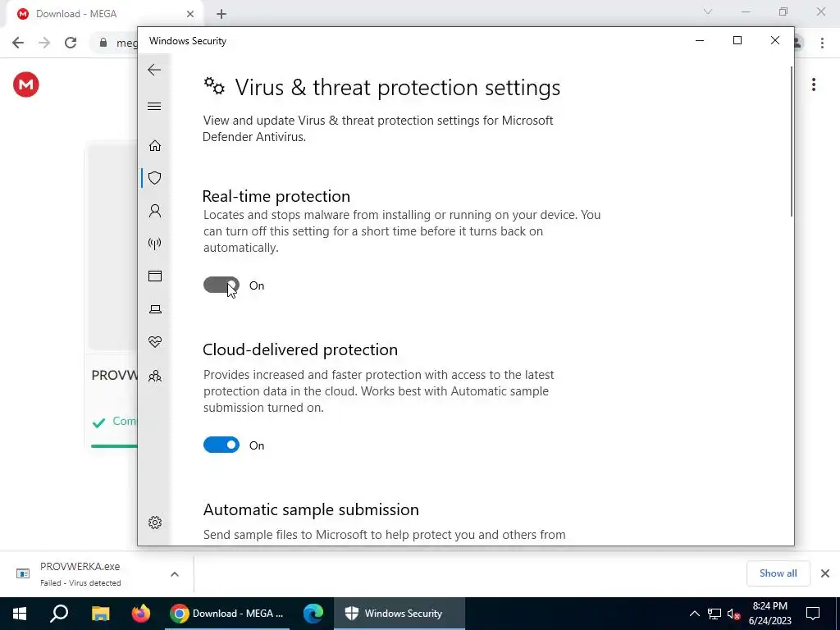Screen dimensions: 840x630
Task: Go back with Windows Security back arrow
Action: coord(154,70)
